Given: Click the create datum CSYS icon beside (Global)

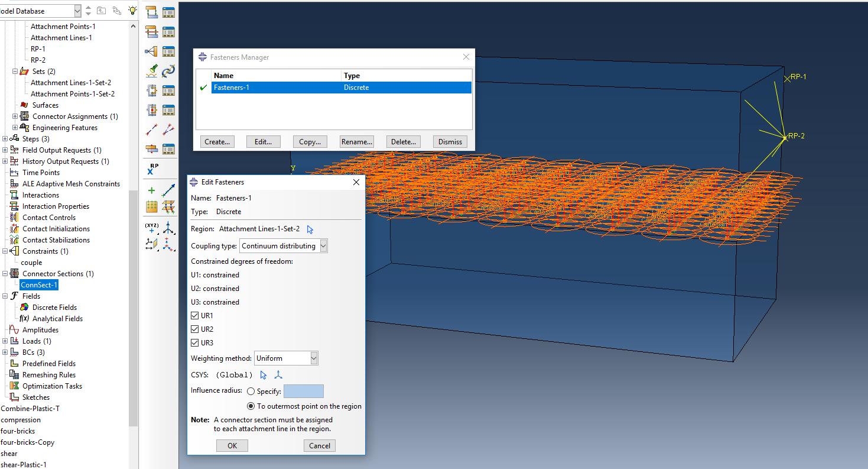Looking at the screenshot, I should coord(278,375).
